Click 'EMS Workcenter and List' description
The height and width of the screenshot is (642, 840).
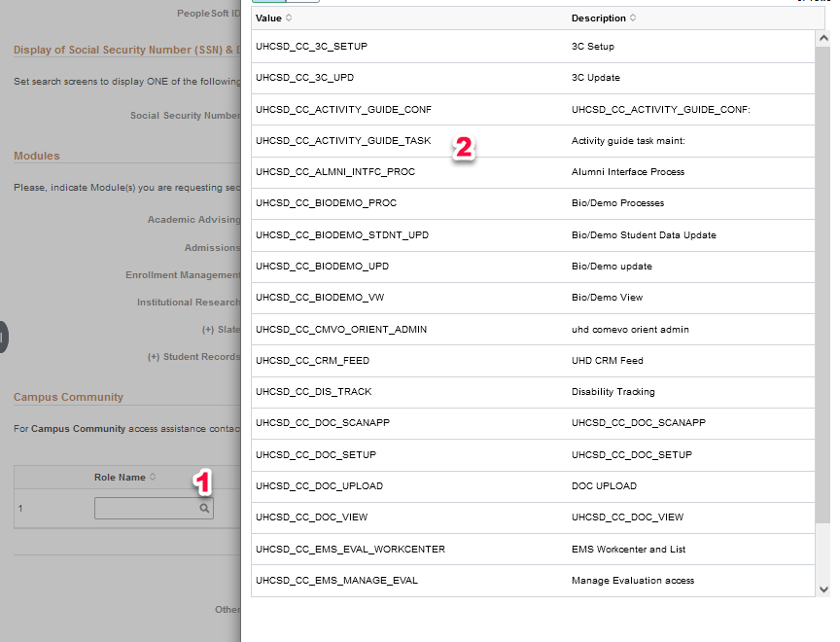click(628, 549)
